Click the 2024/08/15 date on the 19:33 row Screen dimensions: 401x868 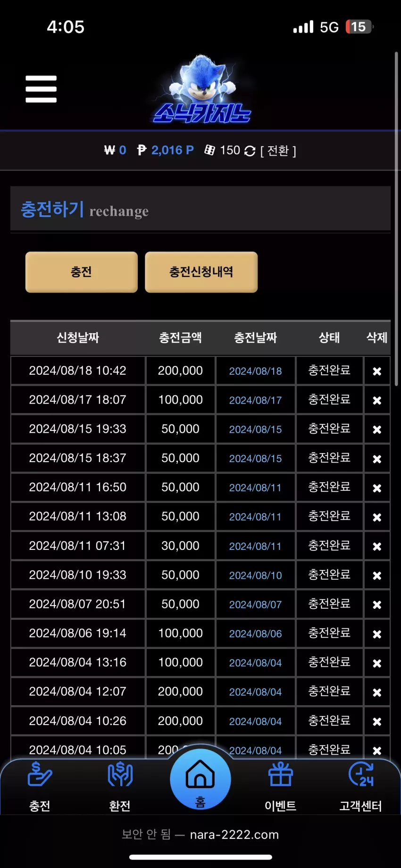pyautogui.click(x=255, y=430)
